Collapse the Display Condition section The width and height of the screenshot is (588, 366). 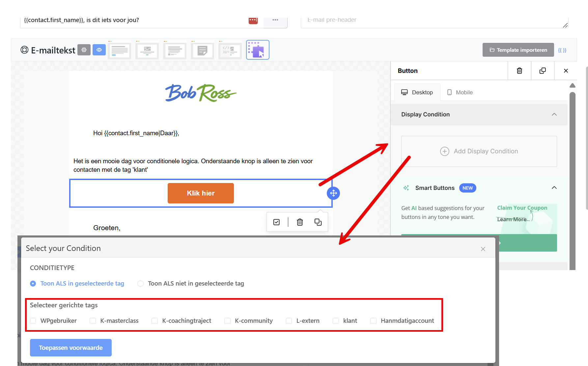pyautogui.click(x=554, y=114)
